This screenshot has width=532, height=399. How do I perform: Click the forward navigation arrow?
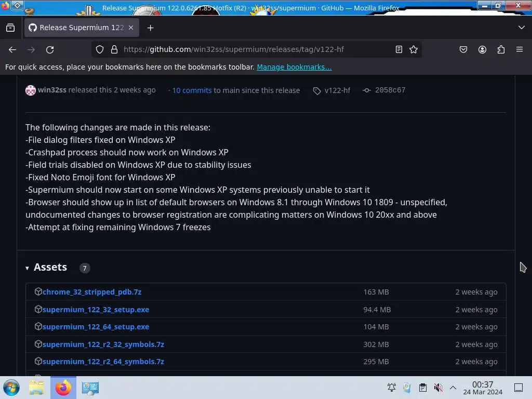(31, 49)
